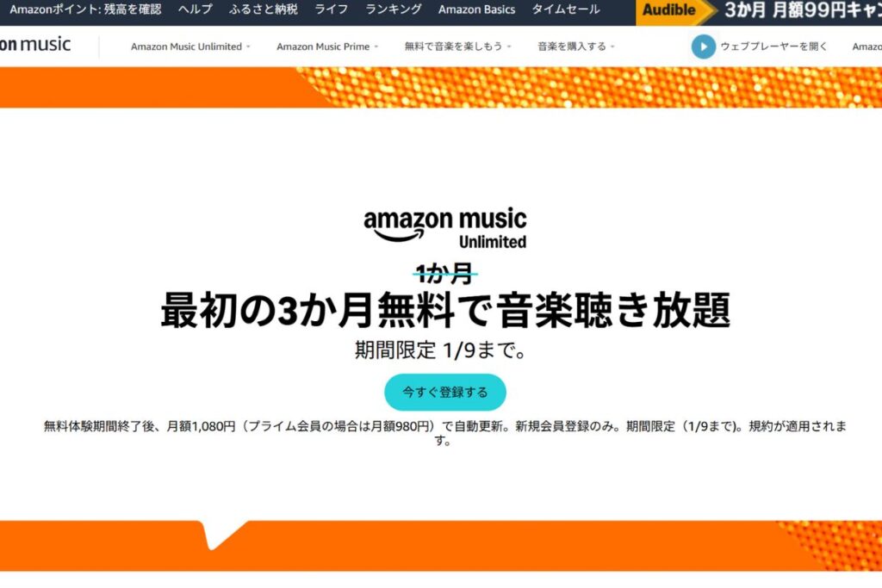Open the 無料で音楽を楽しもう dropdown menu
The width and height of the screenshot is (882, 588).
pyautogui.click(x=457, y=46)
